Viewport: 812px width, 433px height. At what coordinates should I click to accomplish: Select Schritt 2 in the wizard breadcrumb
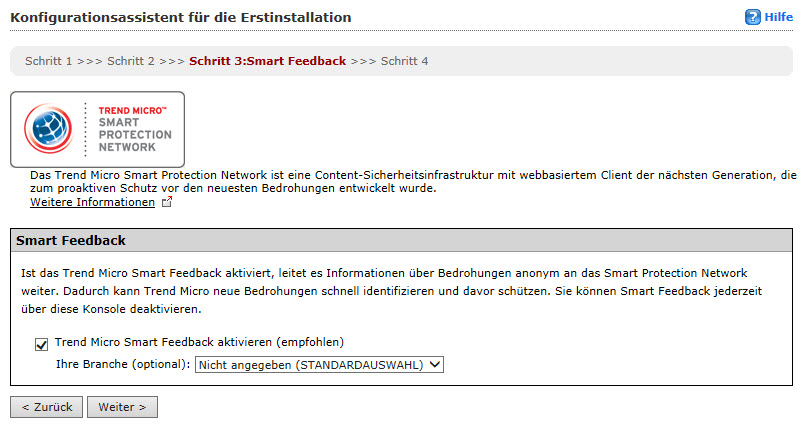tap(131, 61)
